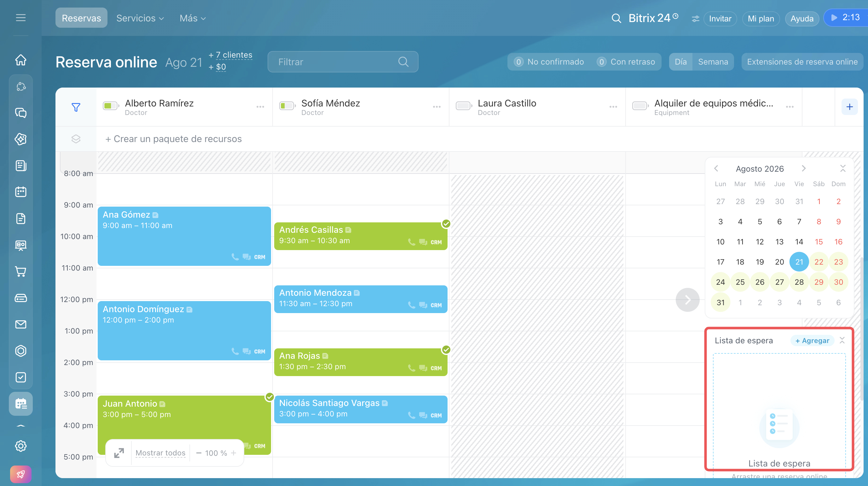Click the Invitar button
This screenshot has width=868, height=486.
click(x=720, y=19)
